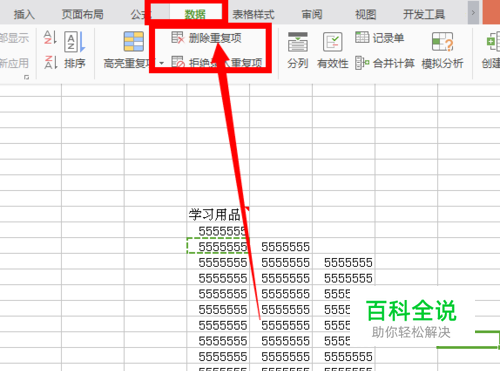
Task: Choose 删除重复项 command label
Action: tap(215, 38)
